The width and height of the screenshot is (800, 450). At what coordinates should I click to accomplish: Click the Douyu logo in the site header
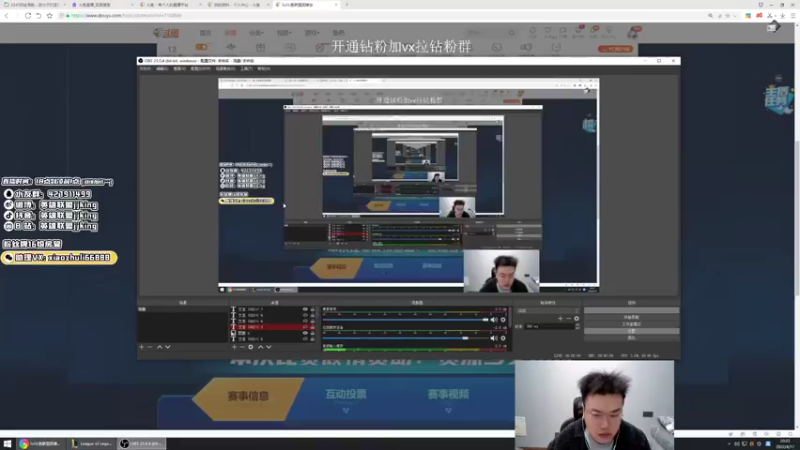click(166, 33)
